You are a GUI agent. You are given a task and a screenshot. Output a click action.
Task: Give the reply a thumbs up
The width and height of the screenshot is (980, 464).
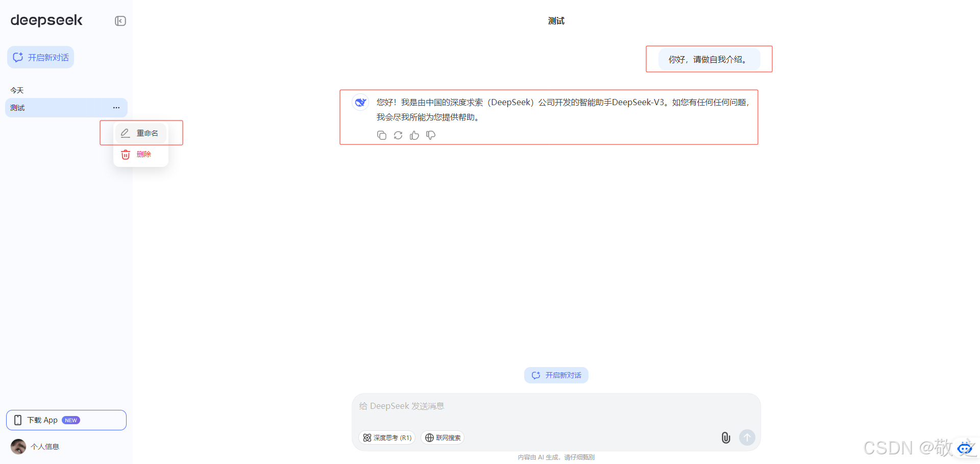[x=414, y=135]
